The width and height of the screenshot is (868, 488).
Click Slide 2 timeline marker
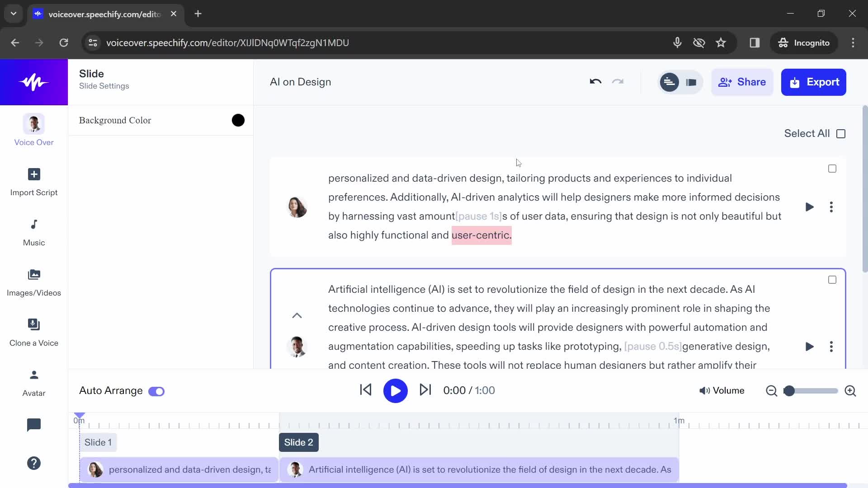coord(298,442)
